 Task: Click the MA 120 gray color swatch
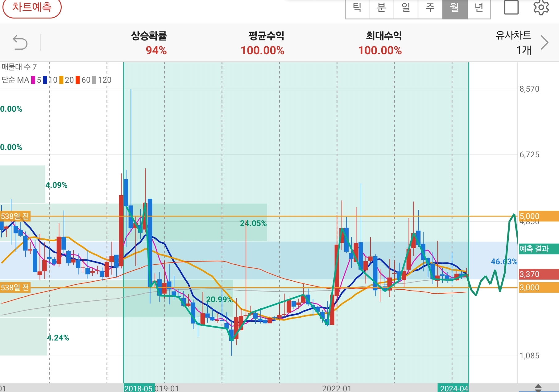click(94, 80)
